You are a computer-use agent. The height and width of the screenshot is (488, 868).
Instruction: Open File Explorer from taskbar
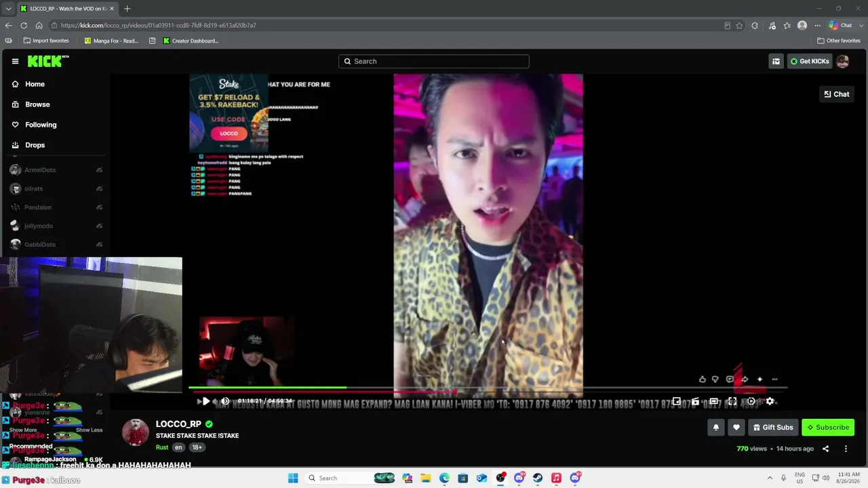pyautogui.click(x=426, y=478)
